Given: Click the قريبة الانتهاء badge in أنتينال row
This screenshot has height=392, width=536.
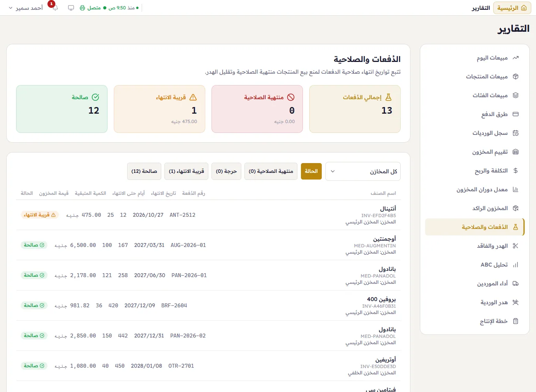Looking at the screenshot, I should tap(40, 215).
